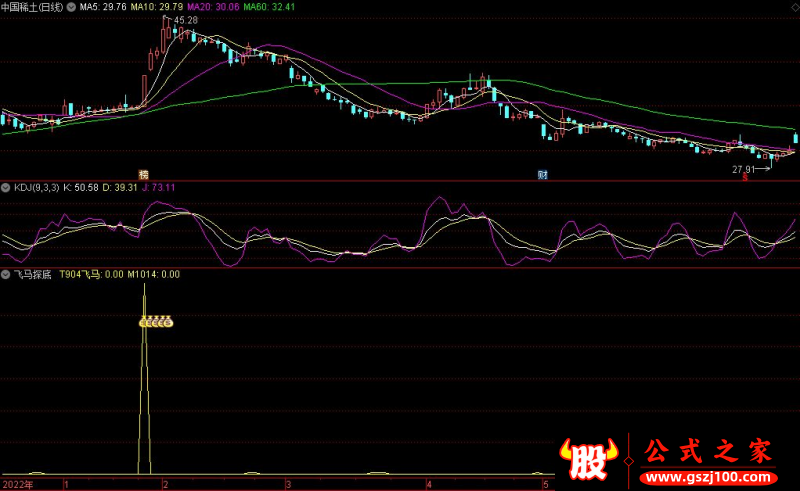Click the 公式之家 watermark text
Screen dimensions: 800x491
click(x=708, y=452)
